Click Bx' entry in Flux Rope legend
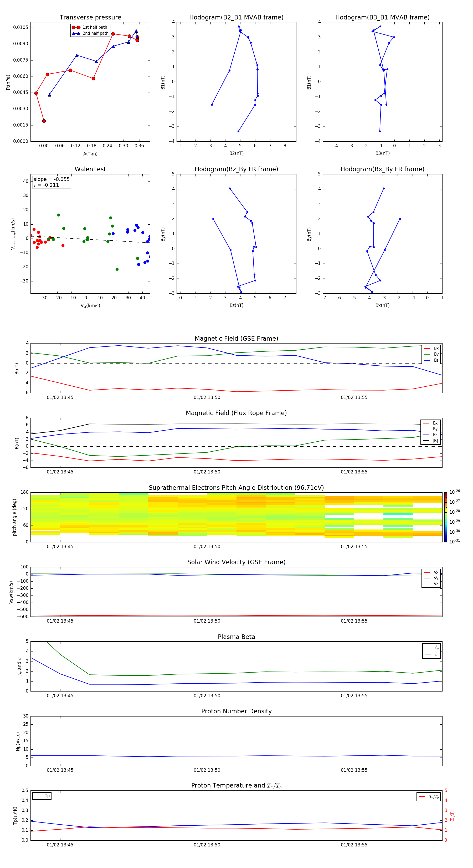This screenshot has width=473, height=868. (431, 423)
